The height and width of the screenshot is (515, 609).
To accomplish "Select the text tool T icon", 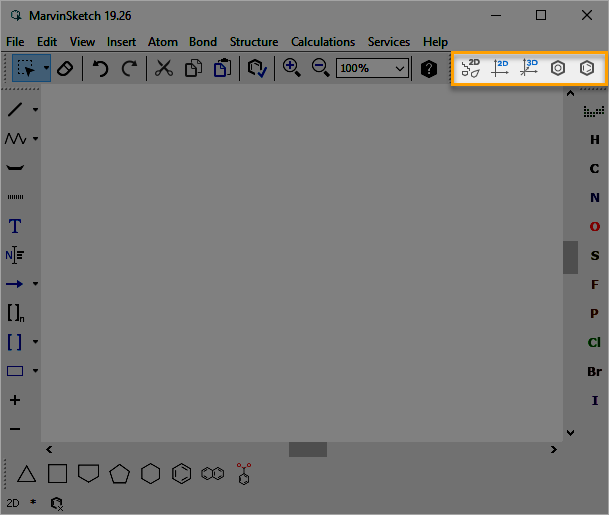I will point(15,227).
